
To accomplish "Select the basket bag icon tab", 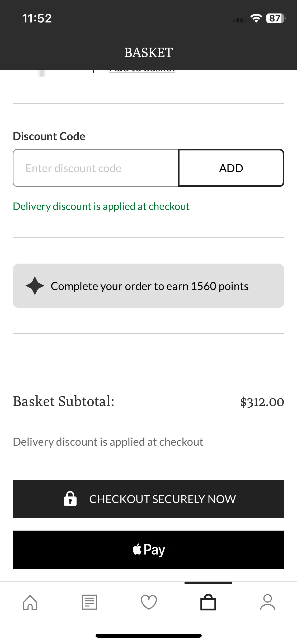I will tap(208, 602).
